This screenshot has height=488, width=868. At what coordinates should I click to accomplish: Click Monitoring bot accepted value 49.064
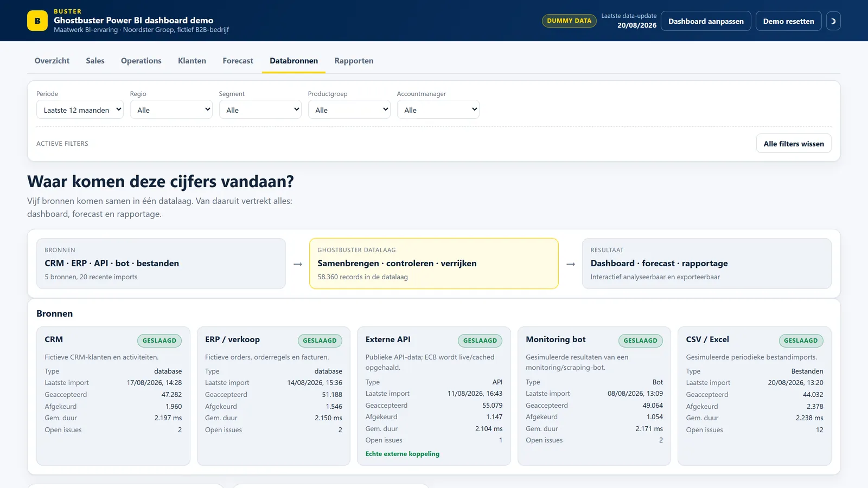[x=653, y=406]
